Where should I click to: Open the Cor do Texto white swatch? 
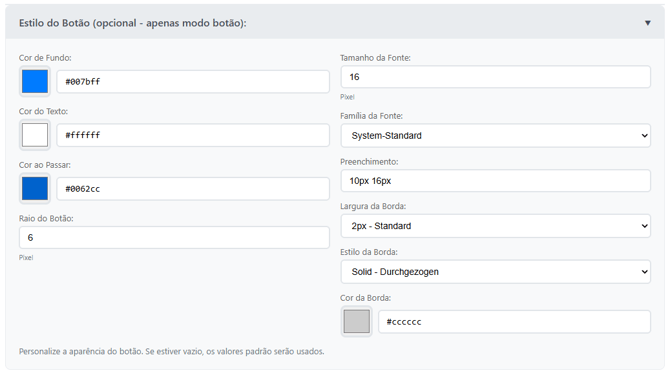pyautogui.click(x=35, y=135)
